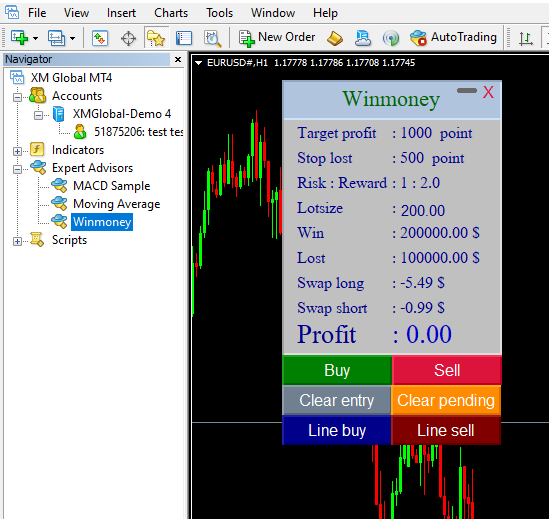Click the red Sell button

pyautogui.click(x=447, y=370)
